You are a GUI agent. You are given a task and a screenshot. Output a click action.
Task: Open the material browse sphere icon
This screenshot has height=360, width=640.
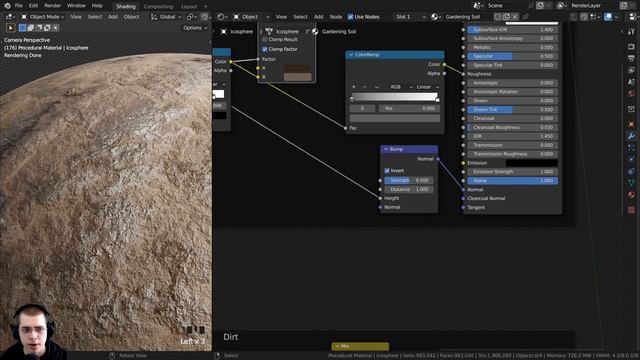tap(436, 17)
